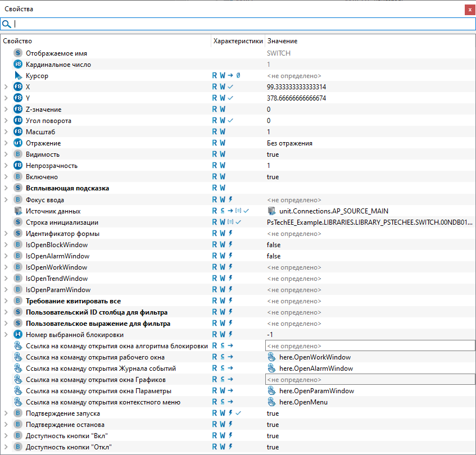Click the i8 icon next to Кардинальное число
The image size is (476, 455).
(18, 65)
